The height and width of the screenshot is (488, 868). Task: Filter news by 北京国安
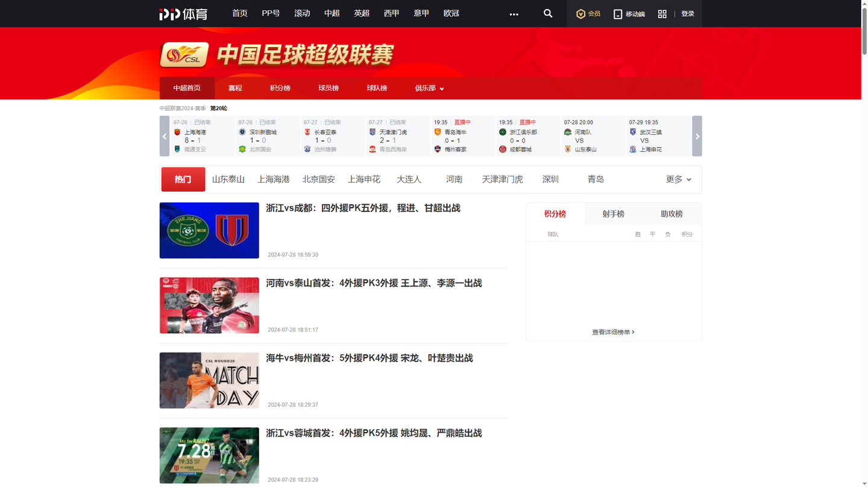319,180
